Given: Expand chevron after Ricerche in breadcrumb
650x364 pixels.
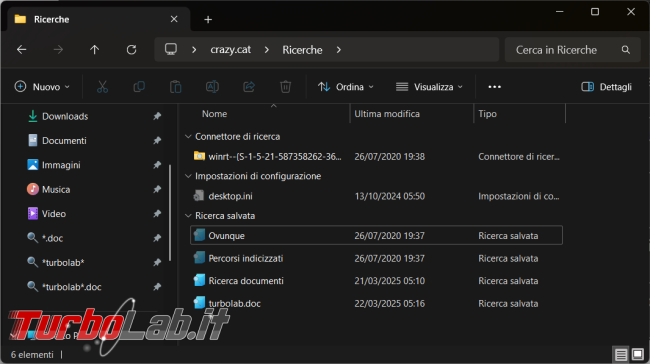Looking at the screenshot, I should (x=339, y=50).
